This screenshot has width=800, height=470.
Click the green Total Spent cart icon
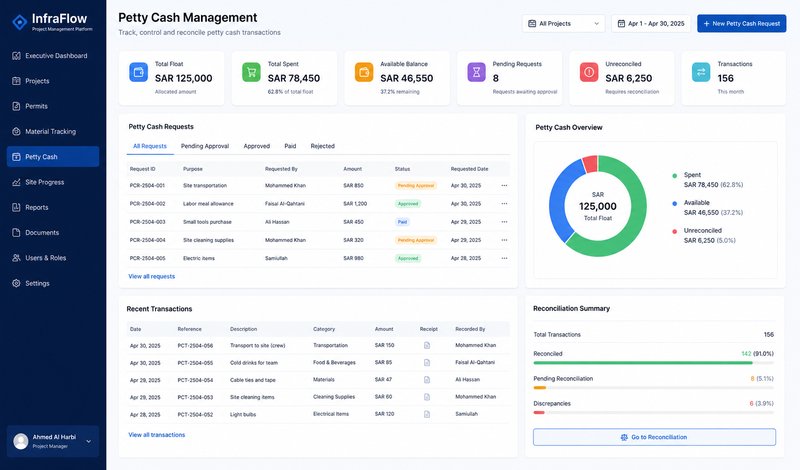coord(251,72)
